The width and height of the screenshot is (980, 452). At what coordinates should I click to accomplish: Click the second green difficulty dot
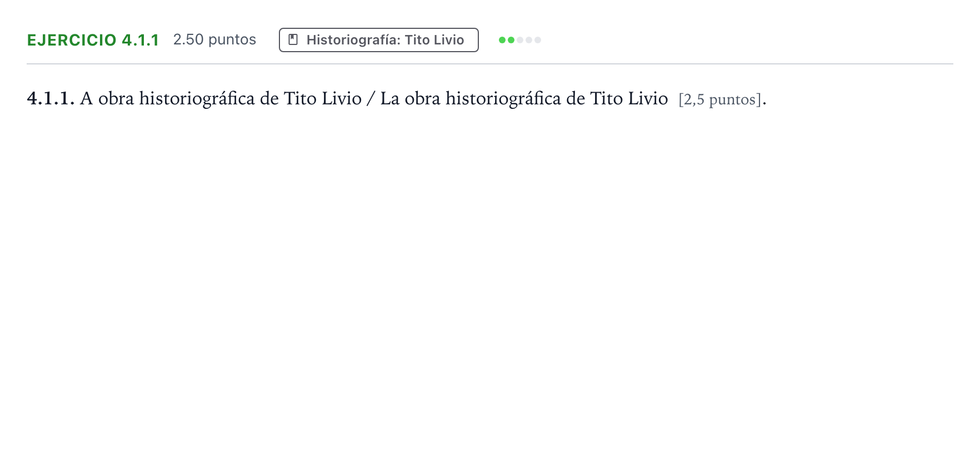(x=511, y=40)
